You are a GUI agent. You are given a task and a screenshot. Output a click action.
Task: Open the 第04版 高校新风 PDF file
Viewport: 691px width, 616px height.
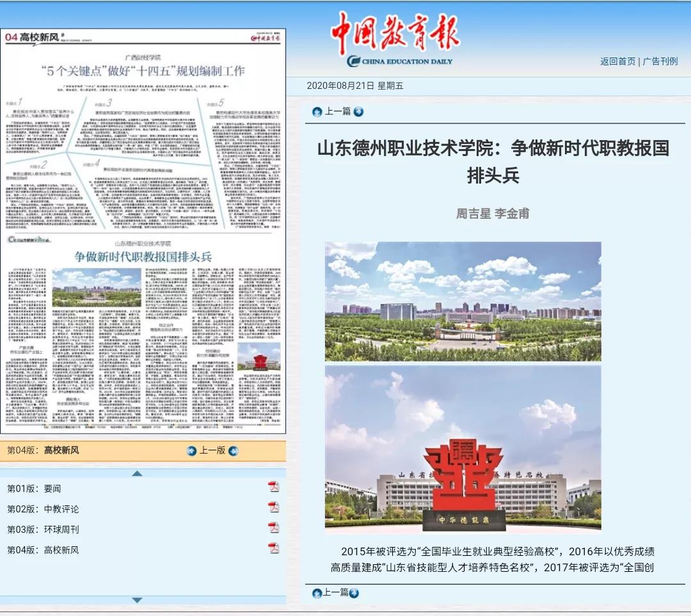coord(273,549)
